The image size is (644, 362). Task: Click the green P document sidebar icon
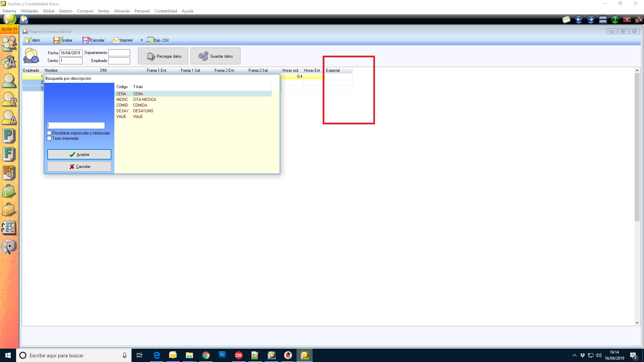click(x=9, y=136)
